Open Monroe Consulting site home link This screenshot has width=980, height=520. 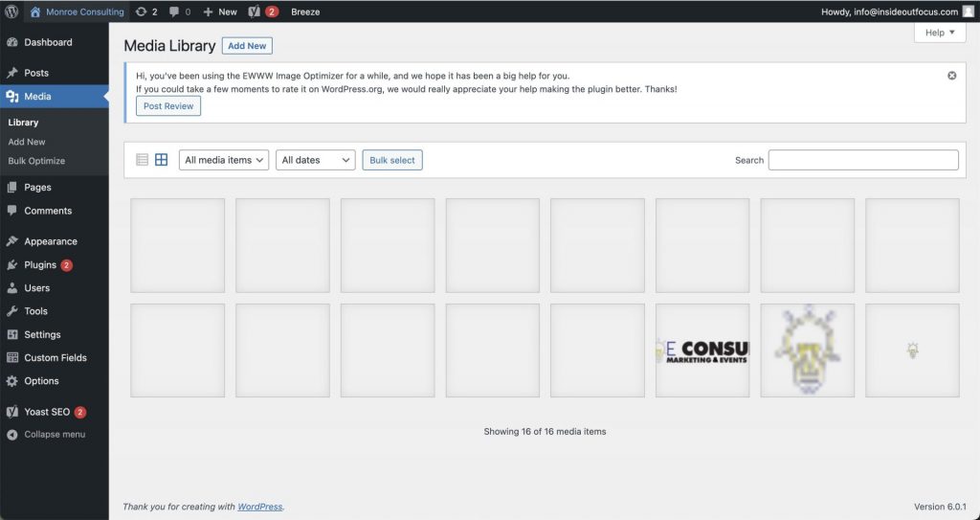(x=77, y=11)
